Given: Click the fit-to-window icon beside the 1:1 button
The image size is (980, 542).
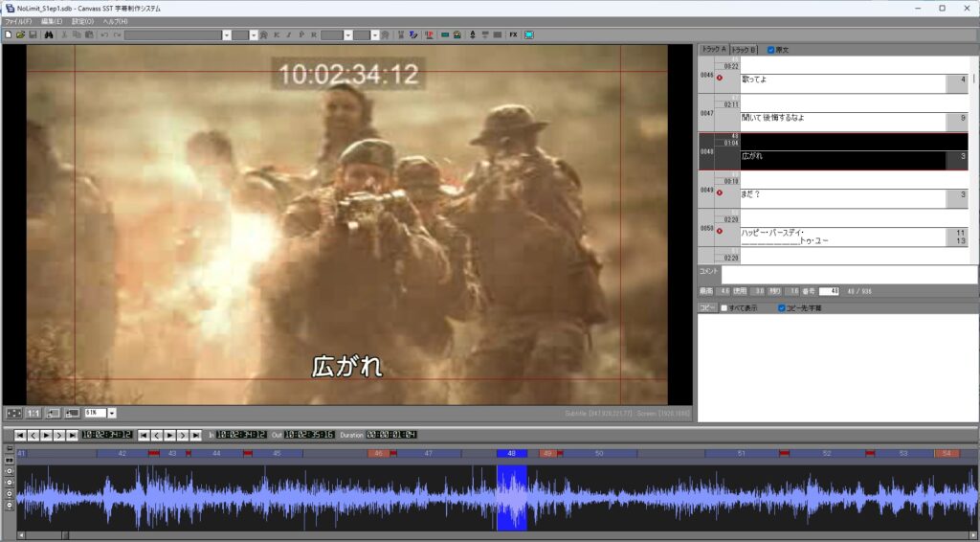Looking at the screenshot, I should tap(13, 414).
